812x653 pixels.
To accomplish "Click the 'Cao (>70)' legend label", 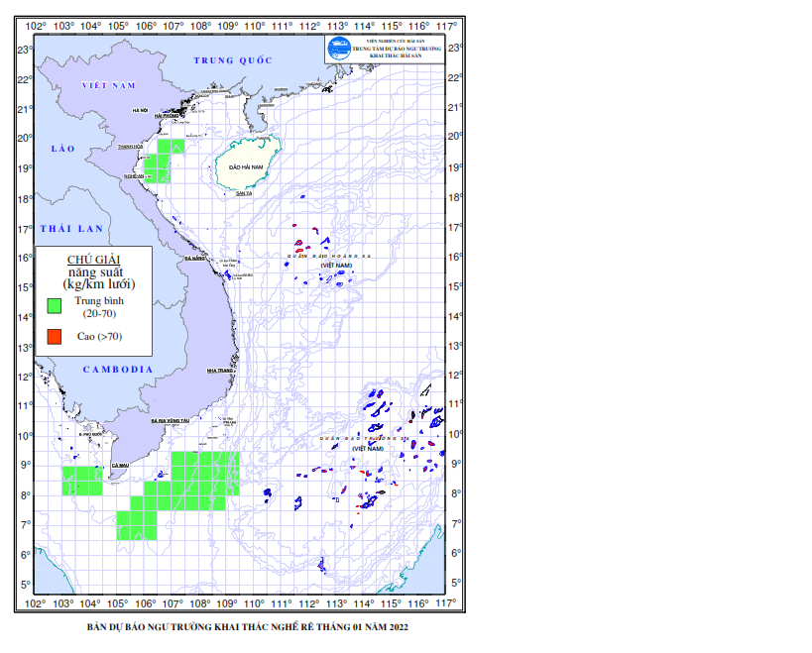I will 99,336.
